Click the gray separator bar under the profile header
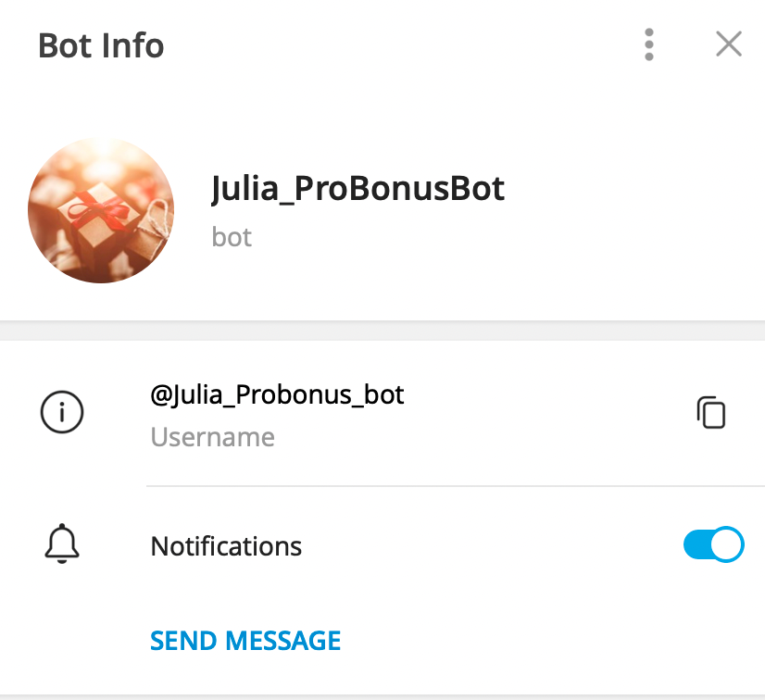The width and height of the screenshot is (765, 700). point(382,331)
